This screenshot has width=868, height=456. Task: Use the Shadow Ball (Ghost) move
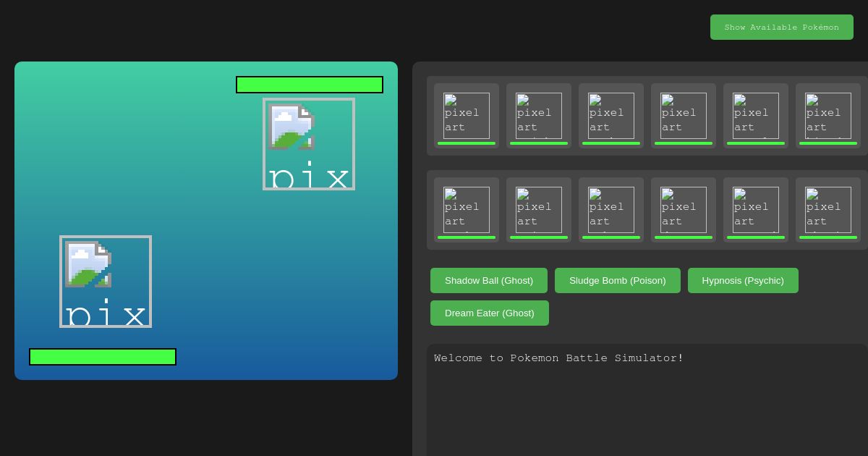tap(489, 281)
